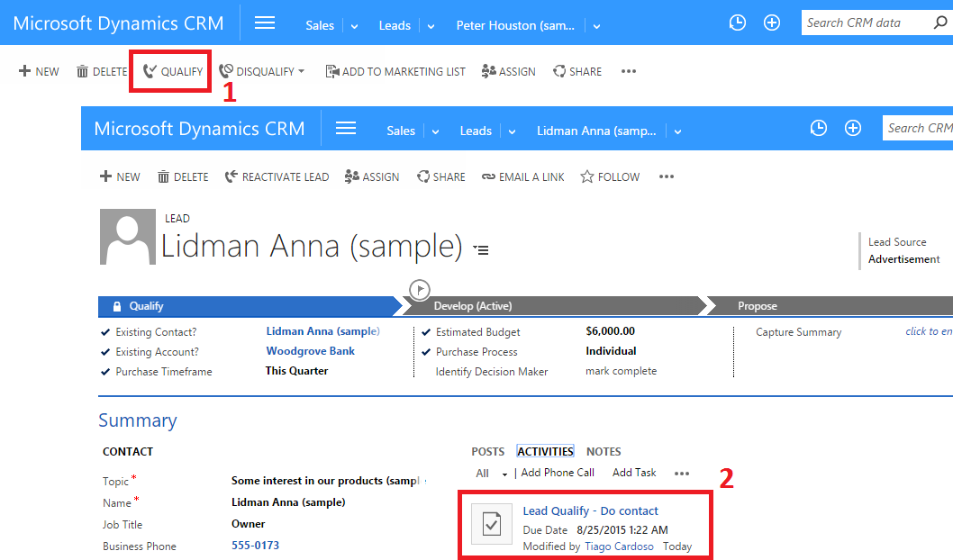This screenshot has width=953, height=560.
Task: Click the Search CRM data field
Action: click(x=865, y=23)
